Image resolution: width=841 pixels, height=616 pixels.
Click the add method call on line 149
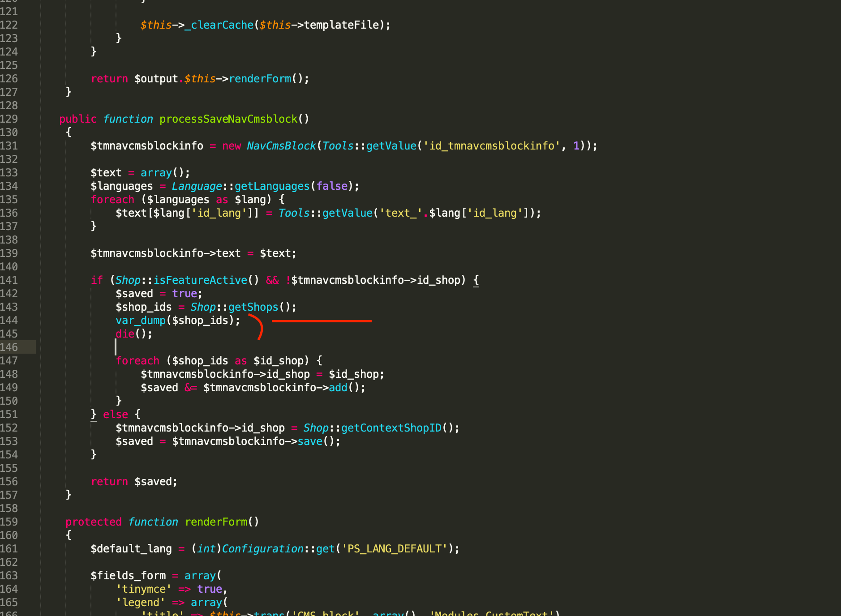pos(338,388)
